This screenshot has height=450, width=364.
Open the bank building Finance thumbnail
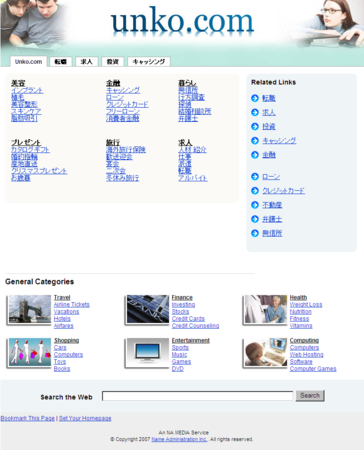[x=148, y=310]
